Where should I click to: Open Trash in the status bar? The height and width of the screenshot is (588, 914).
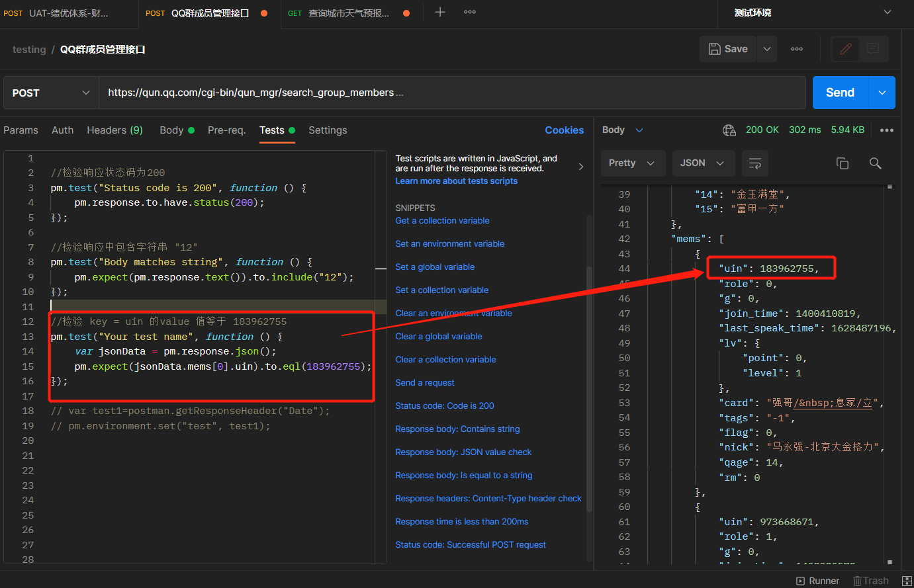871,581
